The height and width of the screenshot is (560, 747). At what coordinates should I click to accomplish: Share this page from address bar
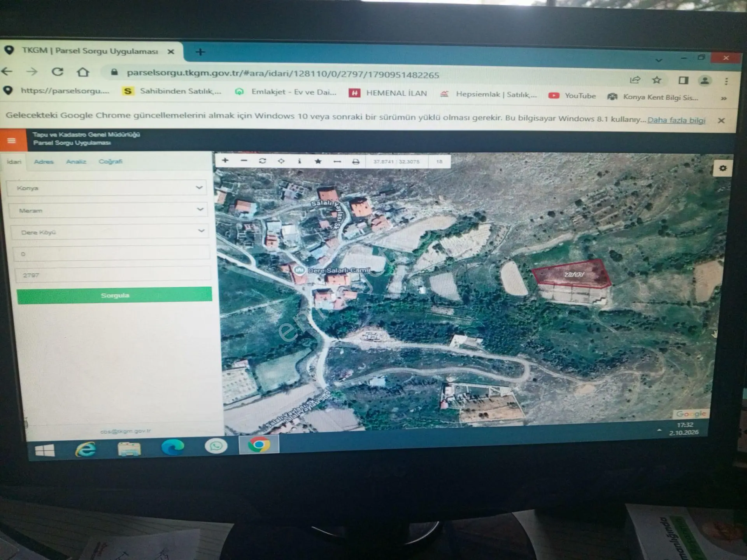[x=635, y=80]
